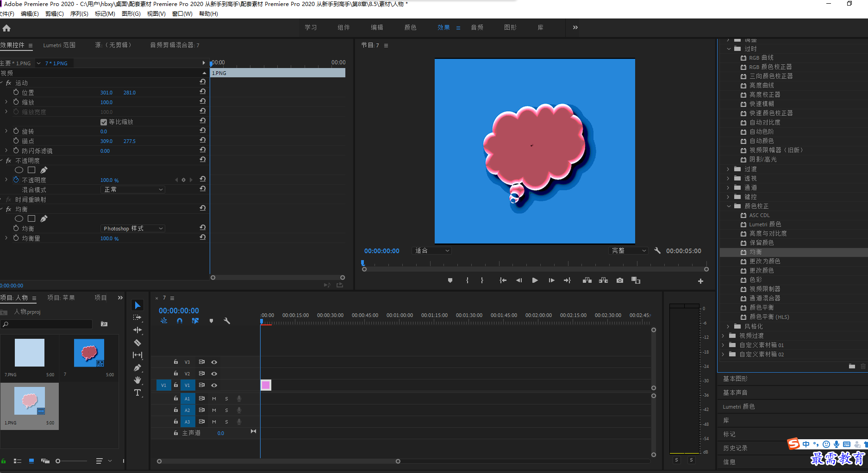The image size is (868, 473).
Task: Show more workspaces overflow arrow
Action: [575, 27]
